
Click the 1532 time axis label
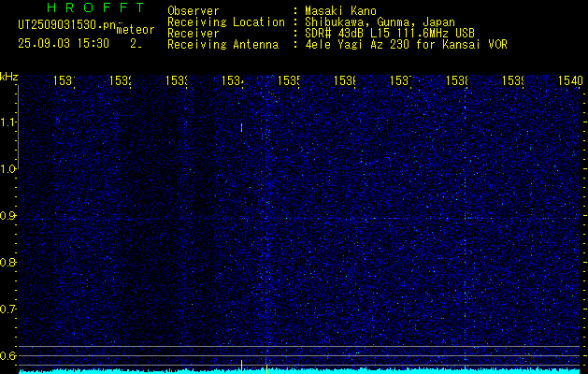(121, 80)
